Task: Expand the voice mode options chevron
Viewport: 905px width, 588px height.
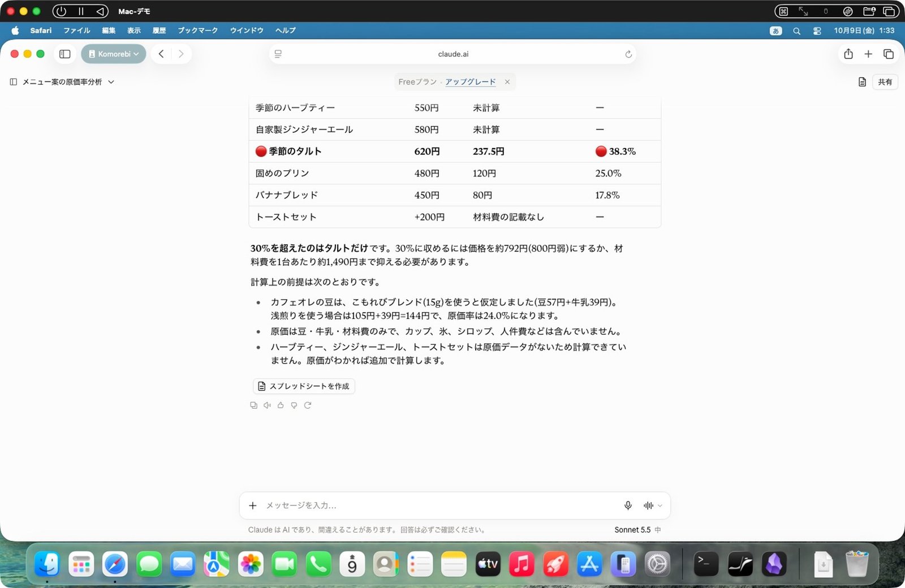Action: (660, 505)
